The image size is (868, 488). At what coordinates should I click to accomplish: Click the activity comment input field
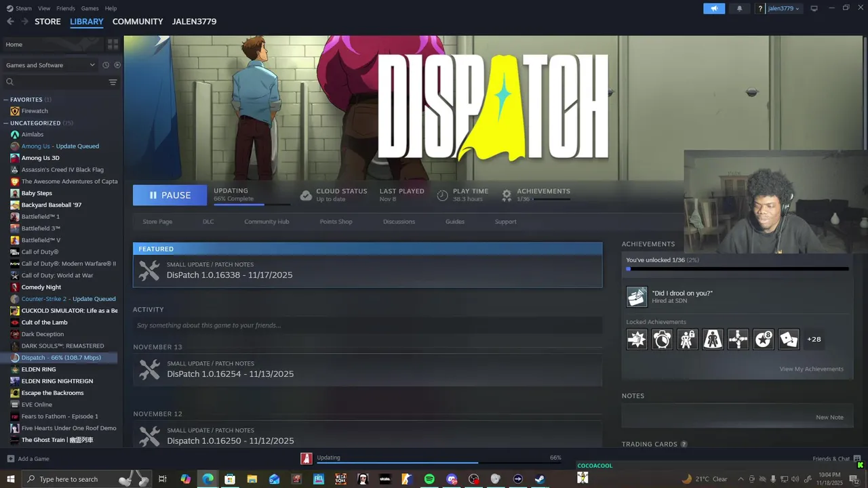coord(368,325)
